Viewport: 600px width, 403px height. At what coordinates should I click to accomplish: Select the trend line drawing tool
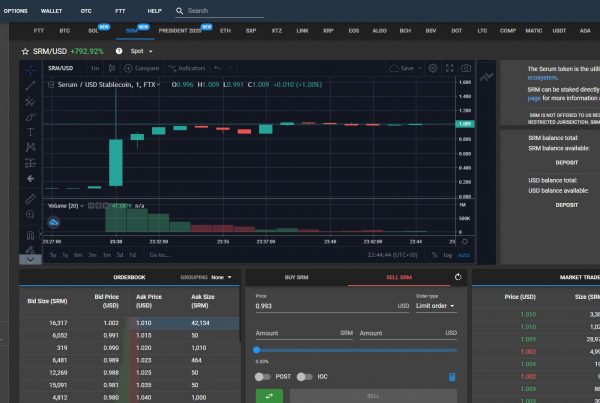[31, 86]
